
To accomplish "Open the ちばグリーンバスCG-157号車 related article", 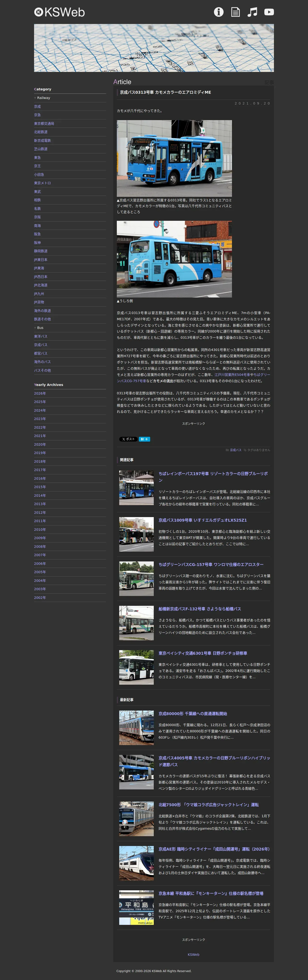I will pos(211,565).
